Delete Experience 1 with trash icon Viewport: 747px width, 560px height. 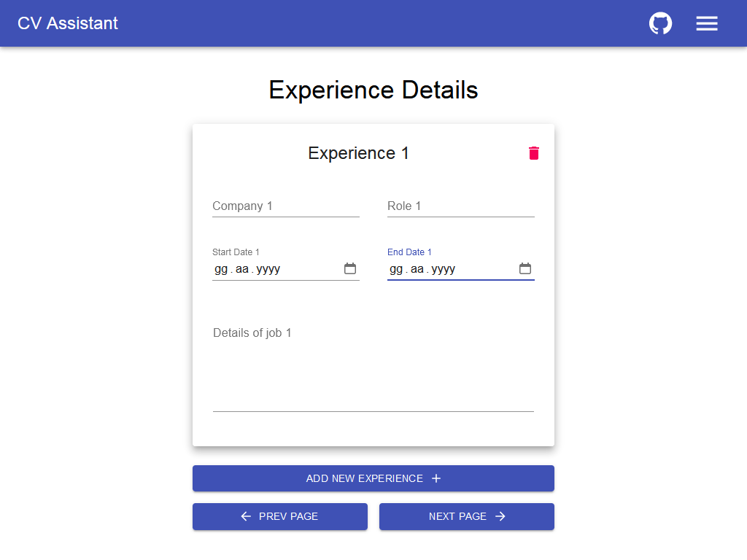coord(534,153)
